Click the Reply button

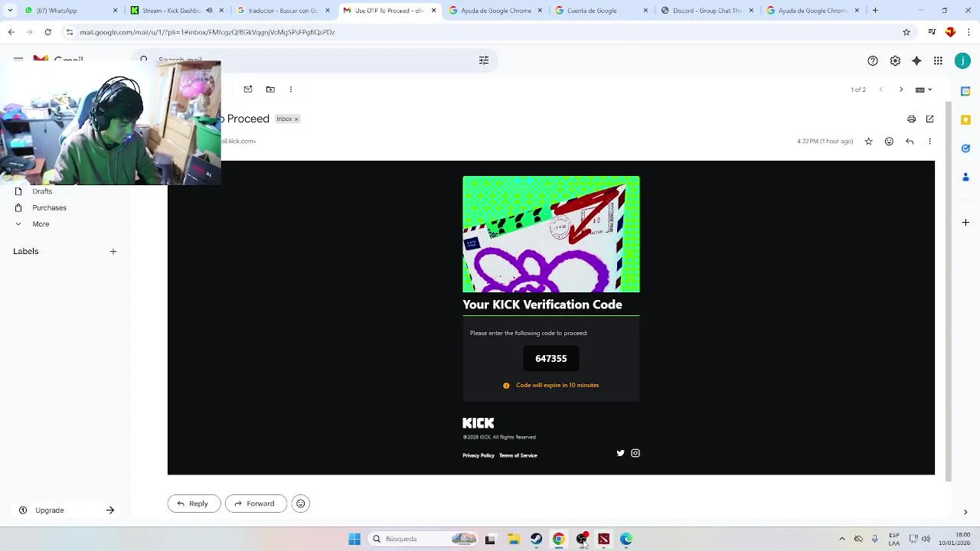pos(194,504)
